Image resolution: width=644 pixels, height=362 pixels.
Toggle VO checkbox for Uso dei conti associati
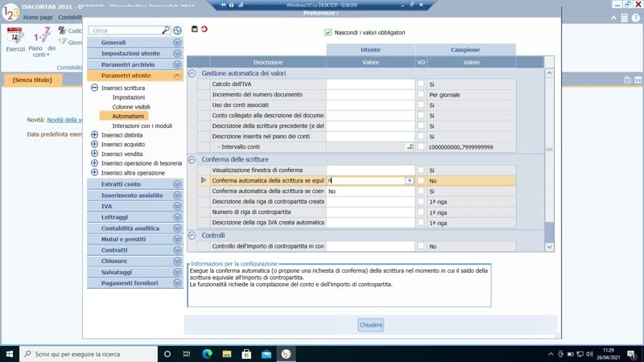click(420, 105)
